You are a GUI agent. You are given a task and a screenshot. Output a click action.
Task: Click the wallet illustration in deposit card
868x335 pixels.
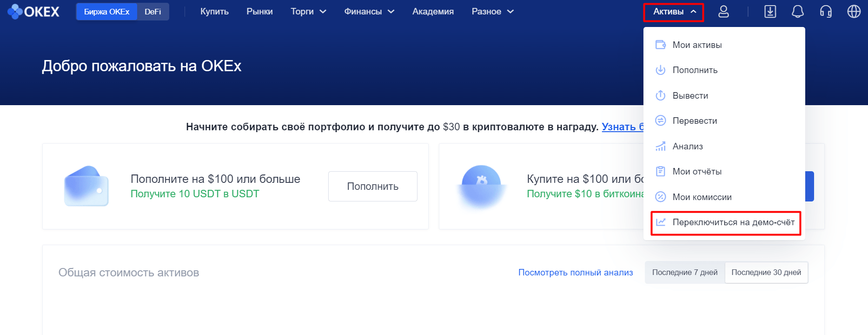click(x=86, y=186)
